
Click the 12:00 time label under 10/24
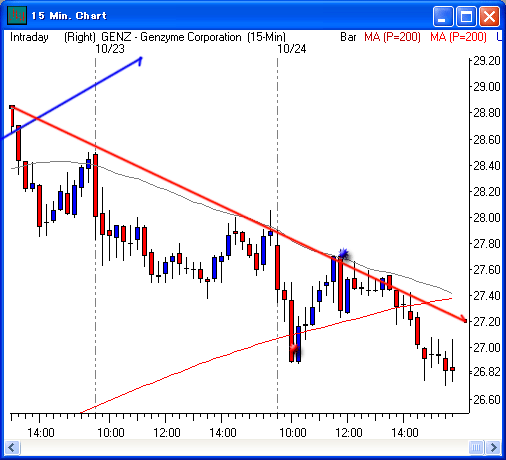pos(348,433)
